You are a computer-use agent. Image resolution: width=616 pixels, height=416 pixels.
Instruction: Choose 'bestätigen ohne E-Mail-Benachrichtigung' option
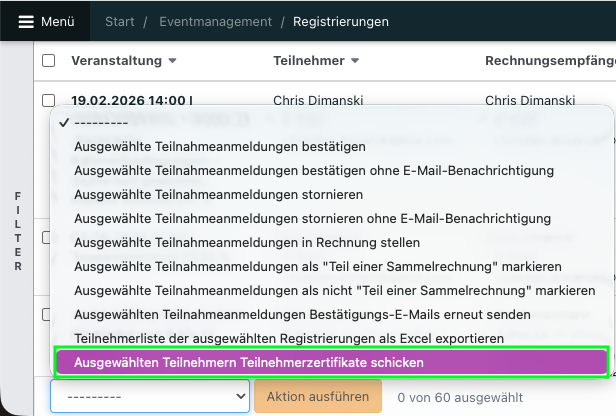click(332, 170)
